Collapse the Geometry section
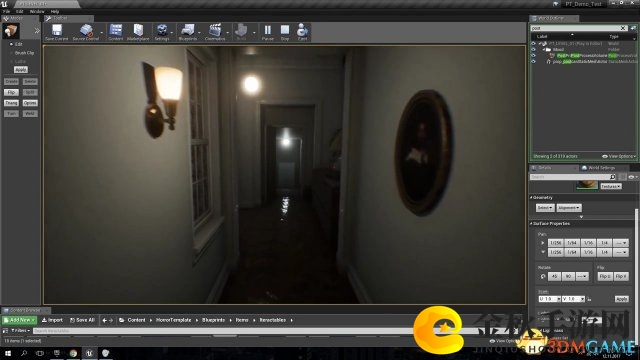Viewport: 640px width, 360px height. click(x=531, y=198)
